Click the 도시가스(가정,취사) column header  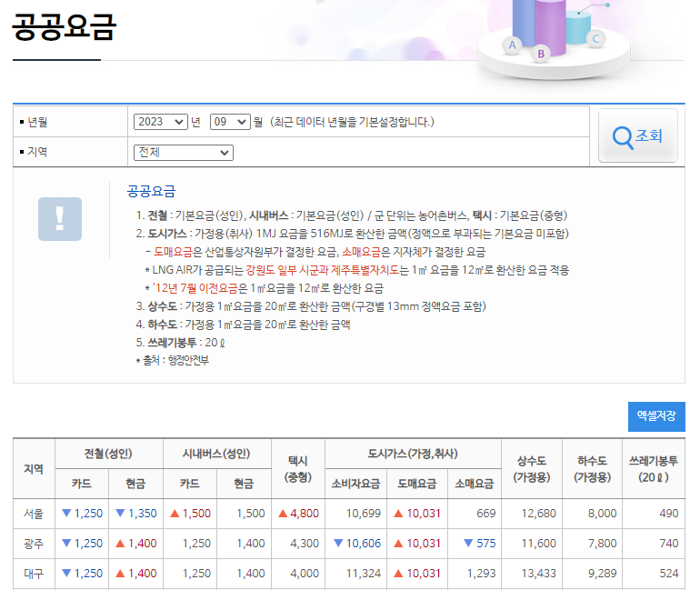[x=413, y=454]
